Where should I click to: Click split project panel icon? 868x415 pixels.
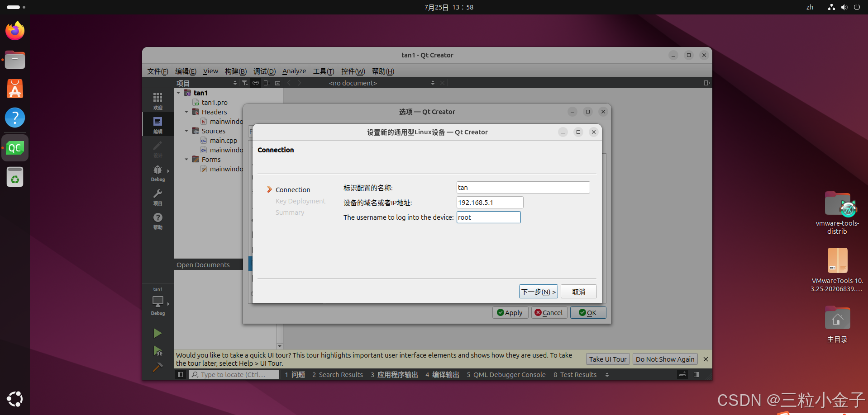(267, 83)
